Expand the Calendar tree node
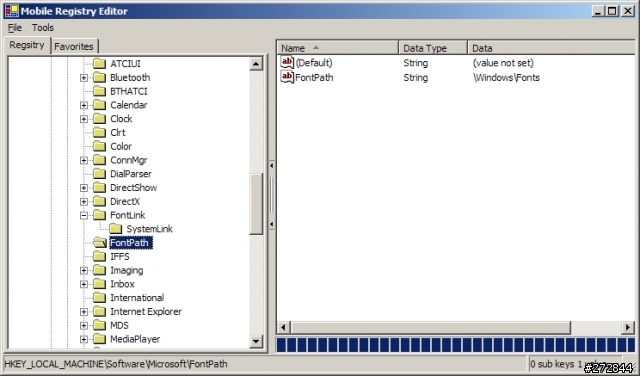 click(84, 105)
